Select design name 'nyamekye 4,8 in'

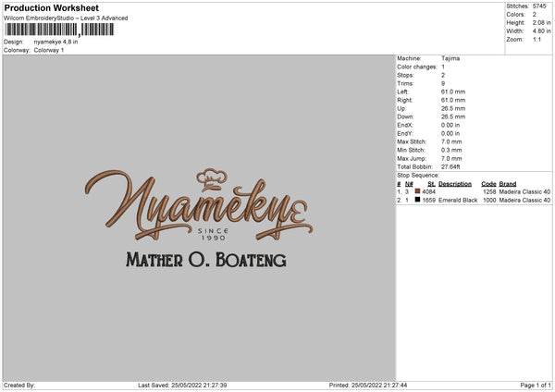[55, 42]
